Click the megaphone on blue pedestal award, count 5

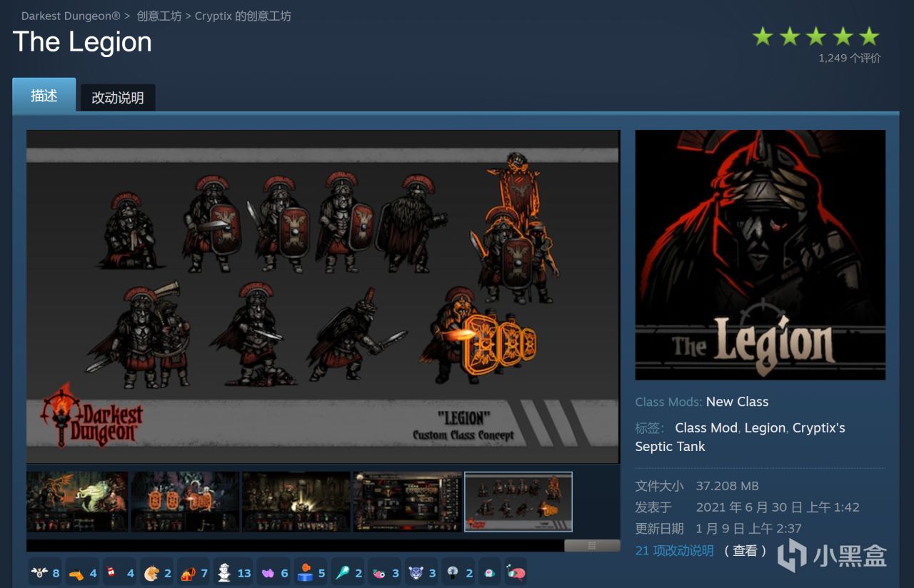tap(311, 572)
